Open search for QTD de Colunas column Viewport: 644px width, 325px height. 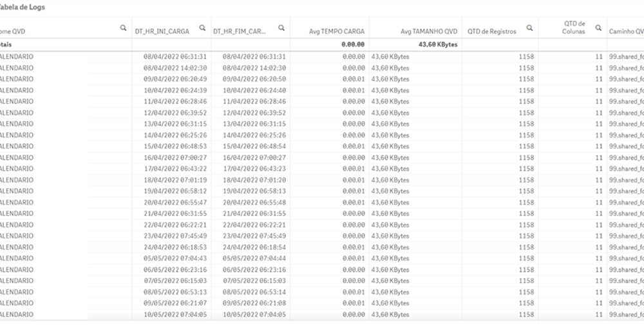598,28
